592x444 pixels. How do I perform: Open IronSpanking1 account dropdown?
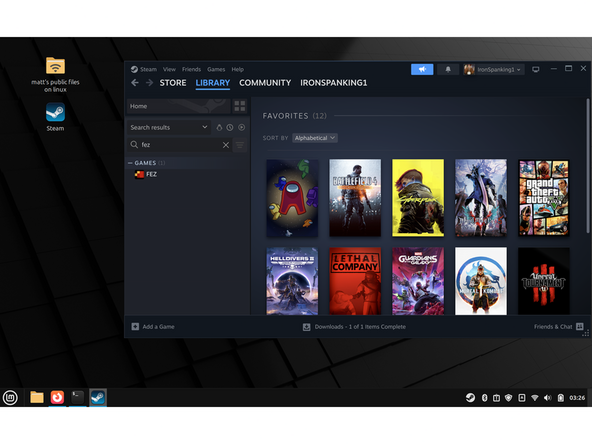click(x=493, y=69)
